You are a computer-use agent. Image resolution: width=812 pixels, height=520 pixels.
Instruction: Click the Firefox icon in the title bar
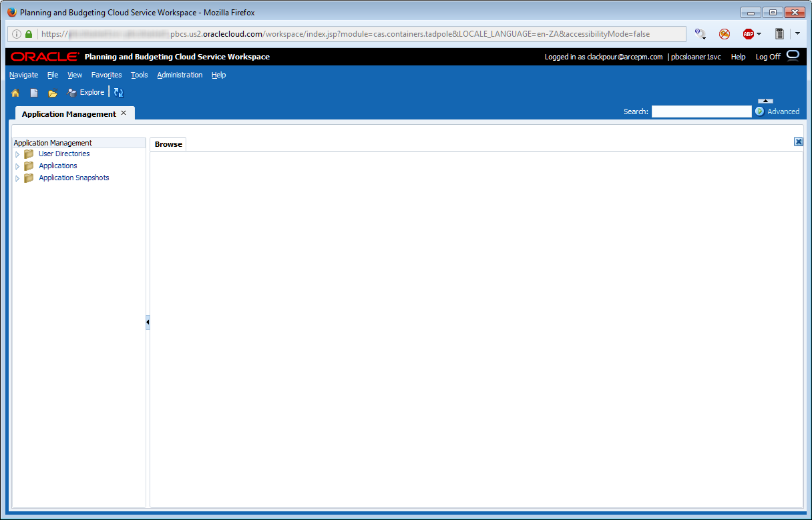(11, 12)
